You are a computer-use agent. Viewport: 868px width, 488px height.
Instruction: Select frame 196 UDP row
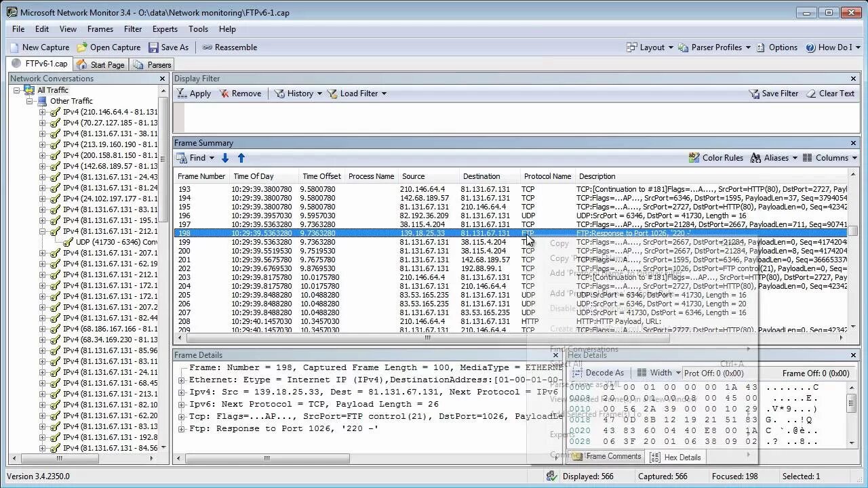[511, 216]
